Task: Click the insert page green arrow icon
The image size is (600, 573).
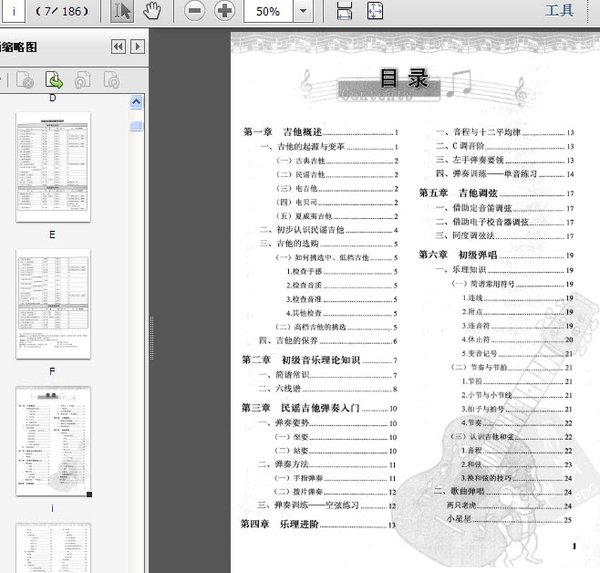Action: pyautogui.click(x=54, y=79)
